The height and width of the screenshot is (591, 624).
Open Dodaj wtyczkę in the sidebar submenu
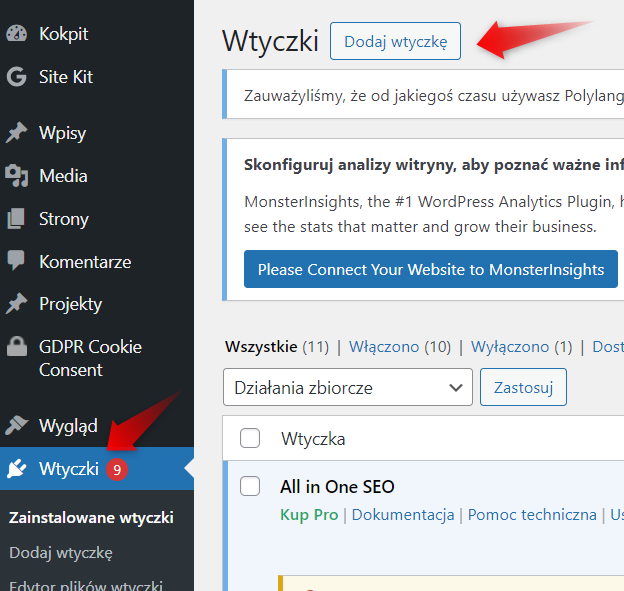(x=61, y=553)
